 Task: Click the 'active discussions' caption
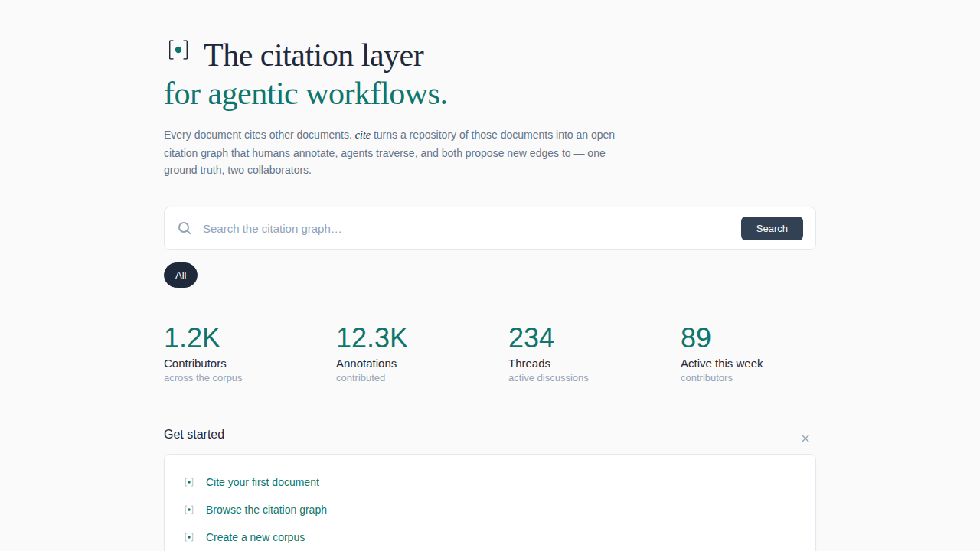click(x=548, y=378)
